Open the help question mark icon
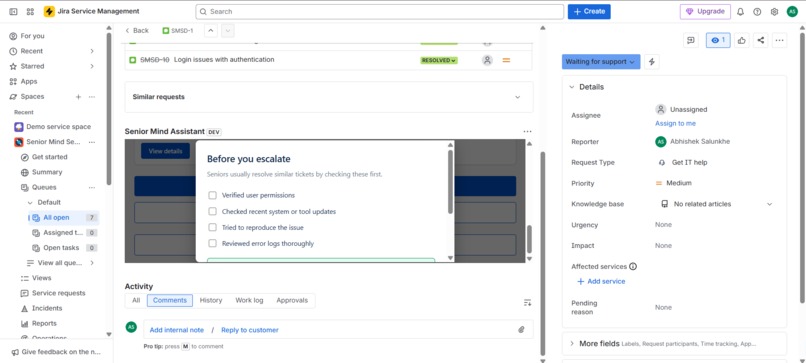This screenshot has height=363, width=806. [757, 12]
